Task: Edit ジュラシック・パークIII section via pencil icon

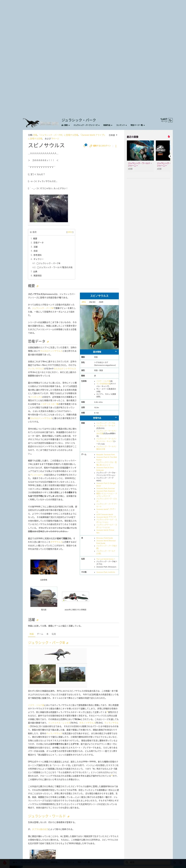Action: click(67, 643)
